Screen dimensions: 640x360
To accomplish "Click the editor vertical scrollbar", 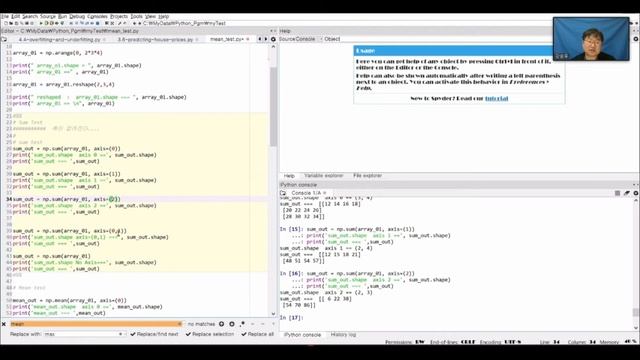I will coord(273,107).
